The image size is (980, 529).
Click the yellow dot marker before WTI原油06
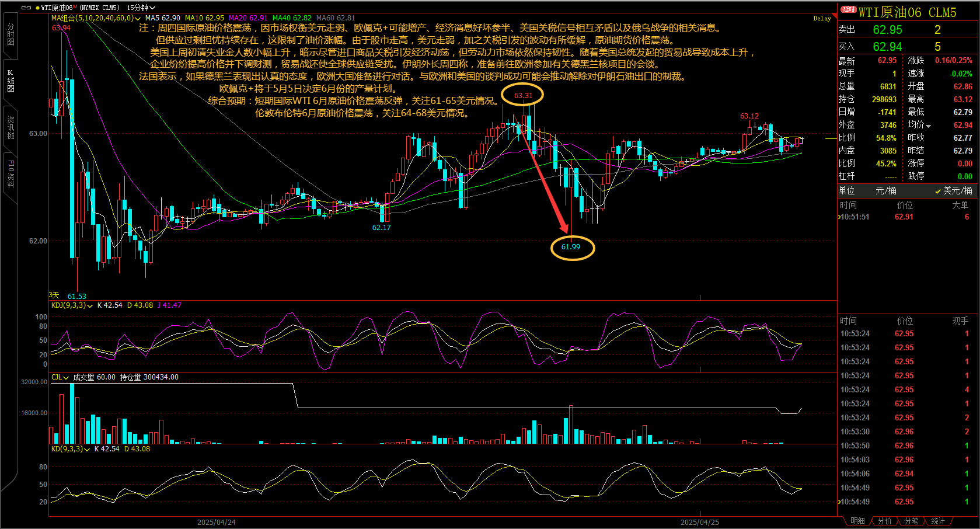(x=37, y=8)
